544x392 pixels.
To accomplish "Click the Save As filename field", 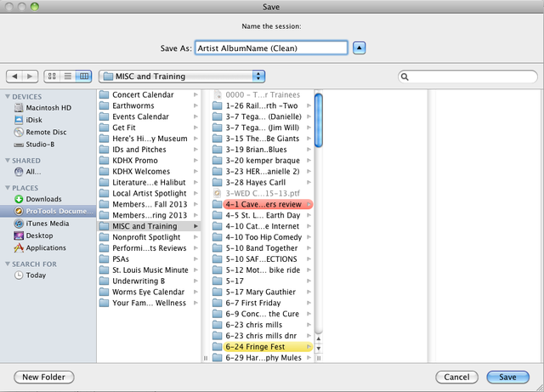I will tap(270, 48).
